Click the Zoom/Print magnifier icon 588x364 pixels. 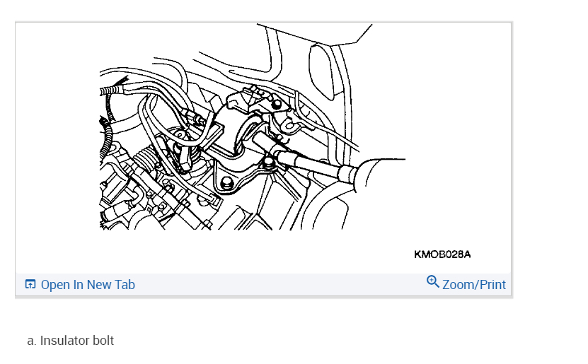pyautogui.click(x=432, y=281)
